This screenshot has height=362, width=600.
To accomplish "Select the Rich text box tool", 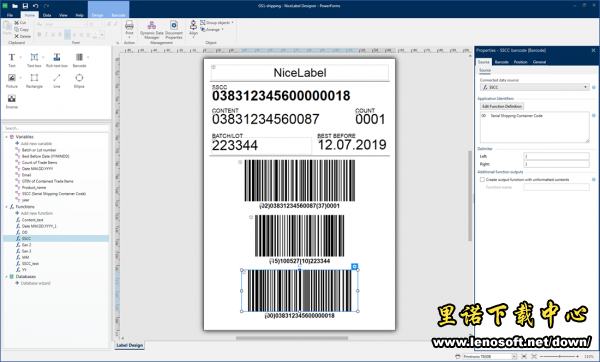I will point(57,60).
